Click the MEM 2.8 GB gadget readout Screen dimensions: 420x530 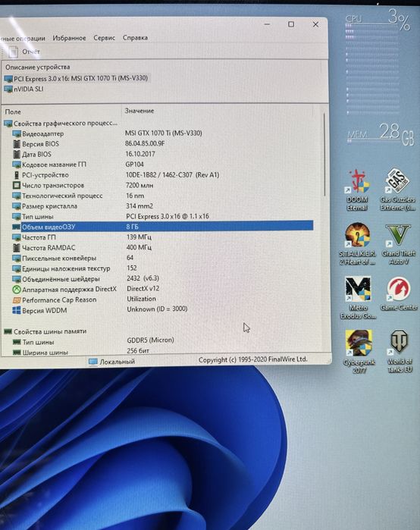pyautogui.click(x=381, y=133)
